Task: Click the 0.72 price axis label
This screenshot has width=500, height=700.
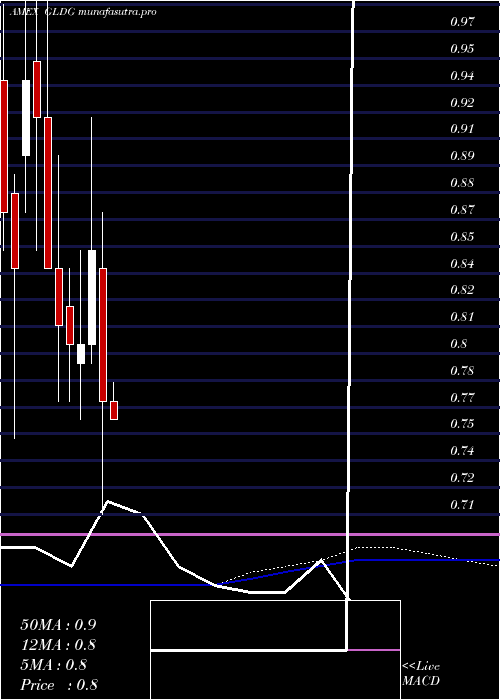Action: point(462,478)
